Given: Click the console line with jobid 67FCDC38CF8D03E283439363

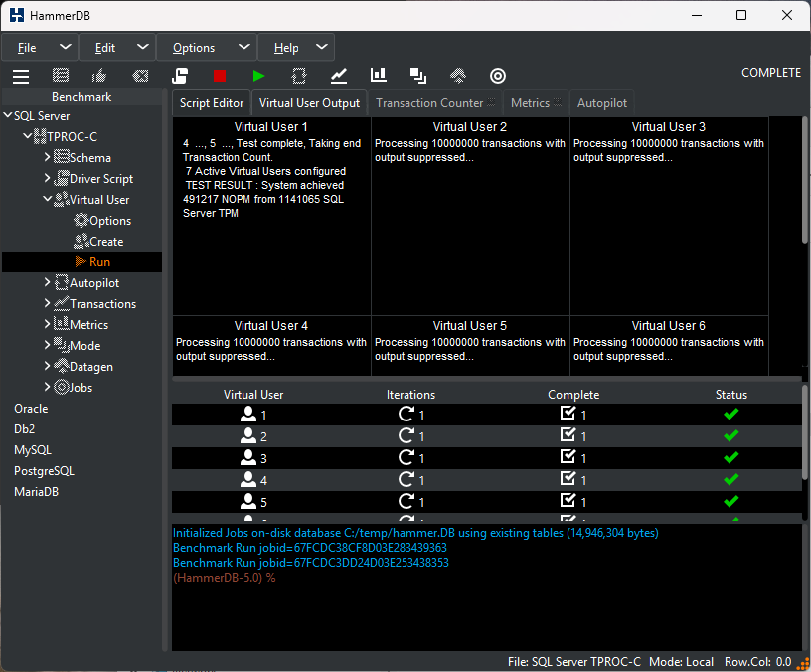Looking at the screenshot, I should (x=310, y=548).
